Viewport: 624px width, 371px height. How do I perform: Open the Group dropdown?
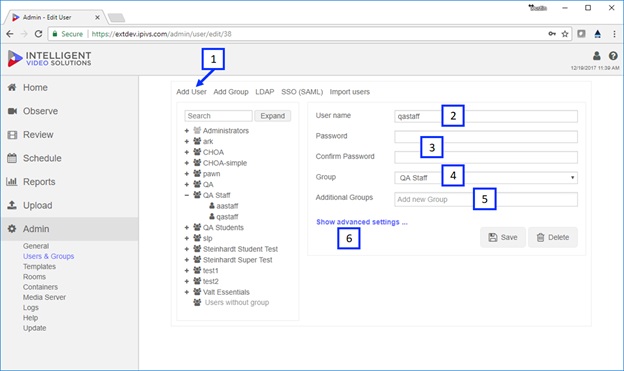[x=486, y=178]
